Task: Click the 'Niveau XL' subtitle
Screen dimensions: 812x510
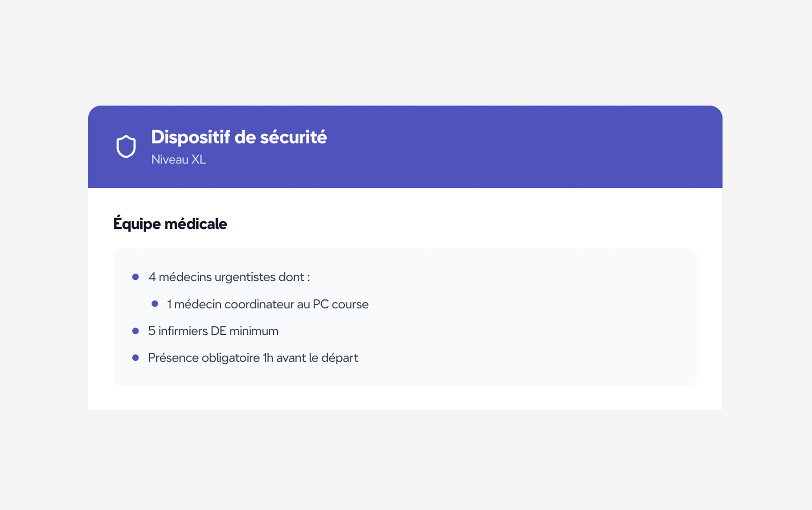Action: (x=179, y=159)
